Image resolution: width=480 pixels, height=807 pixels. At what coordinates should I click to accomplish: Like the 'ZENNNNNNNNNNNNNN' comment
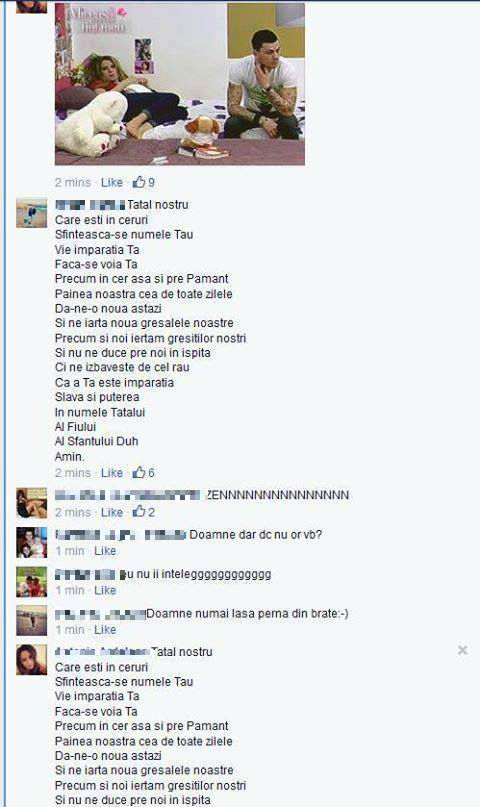pyautogui.click(x=112, y=513)
